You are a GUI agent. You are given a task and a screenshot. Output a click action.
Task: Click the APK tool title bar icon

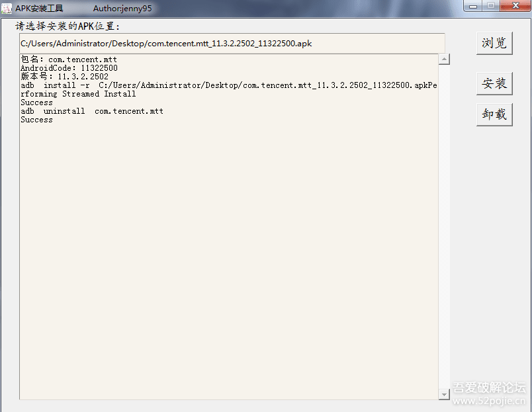7,8
